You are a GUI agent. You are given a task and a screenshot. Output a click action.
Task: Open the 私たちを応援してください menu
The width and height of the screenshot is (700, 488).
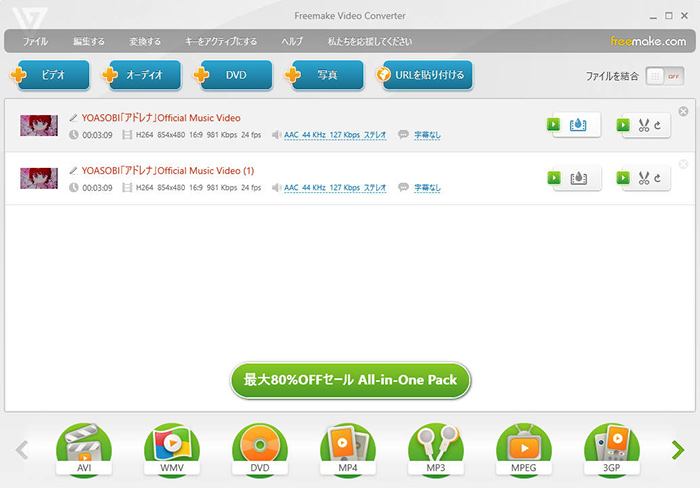pos(370,42)
